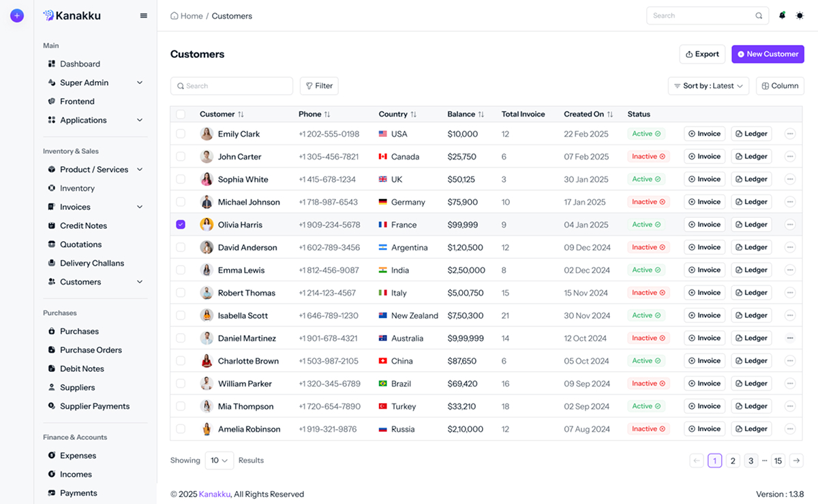The width and height of the screenshot is (818, 504).
Task: Select all customers via header checkbox
Action: coord(181,114)
